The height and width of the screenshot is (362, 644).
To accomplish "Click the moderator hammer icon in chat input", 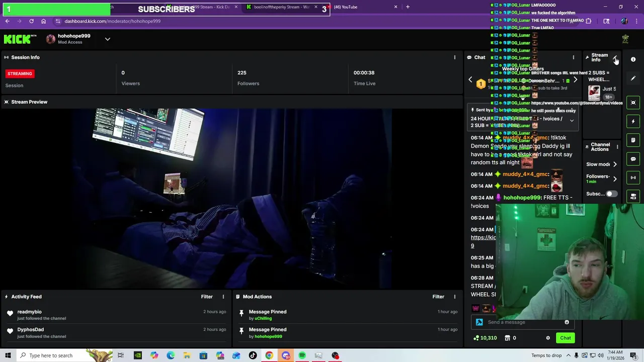I will click(479, 322).
